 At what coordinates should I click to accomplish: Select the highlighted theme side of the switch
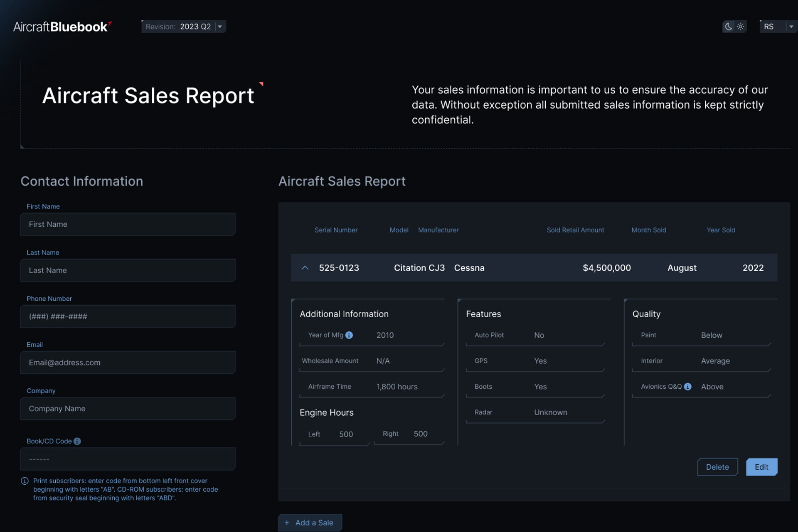[728, 26]
